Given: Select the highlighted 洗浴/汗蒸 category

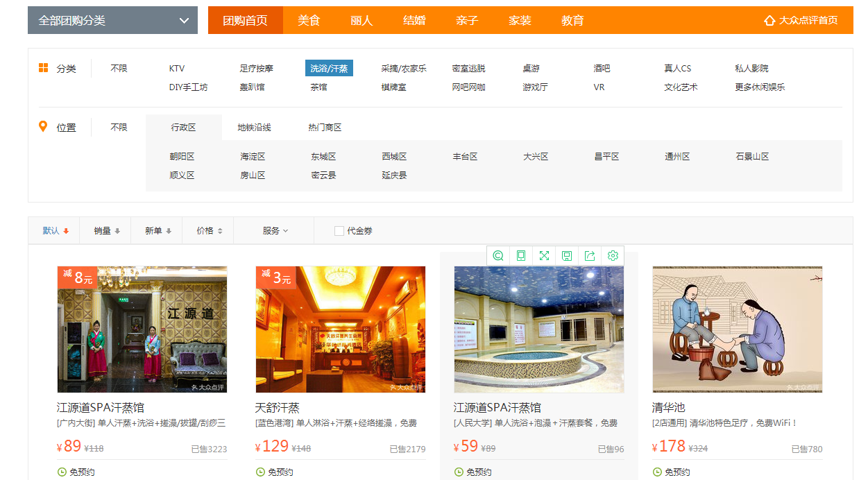Looking at the screenshot, I should (x=329, y=68).
